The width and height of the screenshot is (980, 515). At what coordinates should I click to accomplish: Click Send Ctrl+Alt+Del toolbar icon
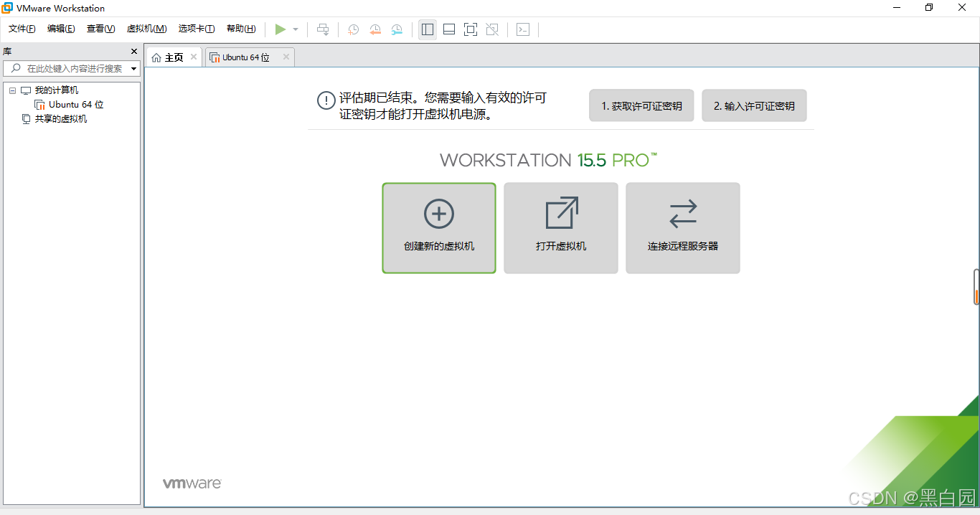[x=324, y=29]
